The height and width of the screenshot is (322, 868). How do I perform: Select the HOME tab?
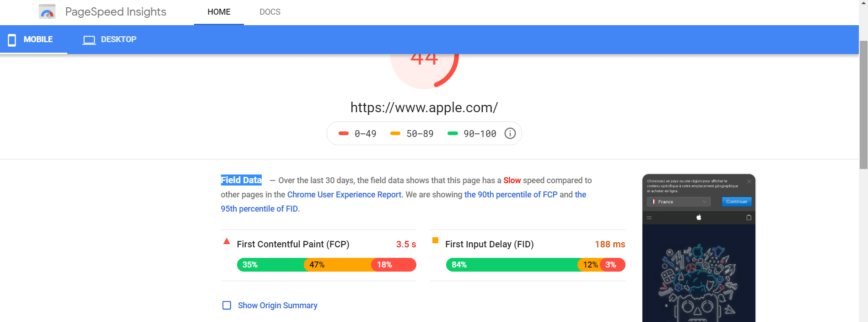219,12
